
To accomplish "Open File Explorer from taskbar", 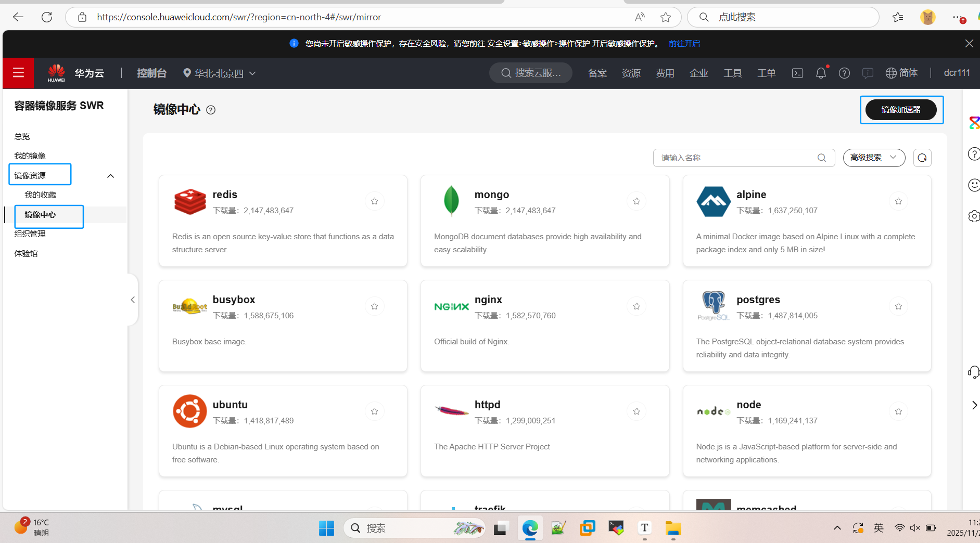I will coord(673,528).
